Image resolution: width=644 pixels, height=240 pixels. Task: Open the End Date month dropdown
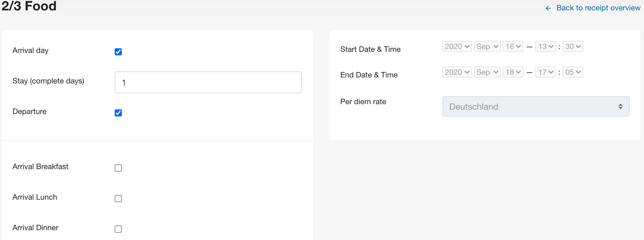pos(488,72)
